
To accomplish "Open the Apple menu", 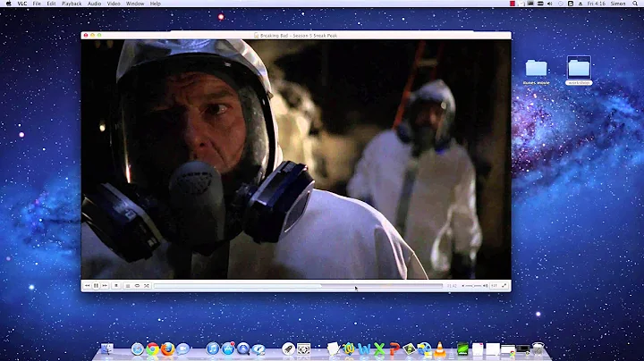I will click(8, 4).
